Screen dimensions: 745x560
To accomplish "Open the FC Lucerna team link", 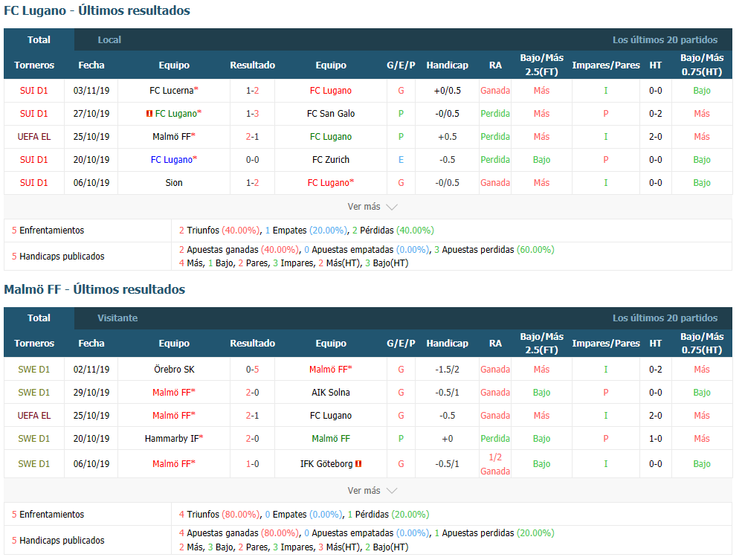I will [172, 90].
